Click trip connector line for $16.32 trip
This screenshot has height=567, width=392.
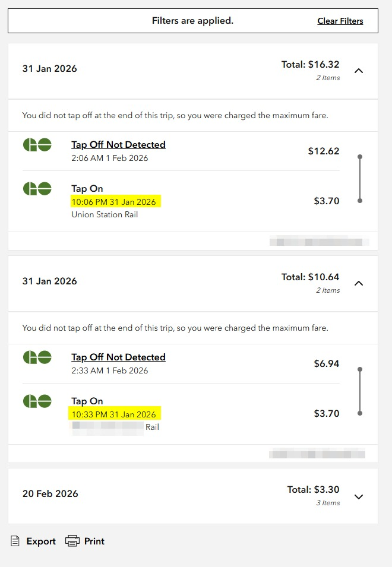pos(360,179)
